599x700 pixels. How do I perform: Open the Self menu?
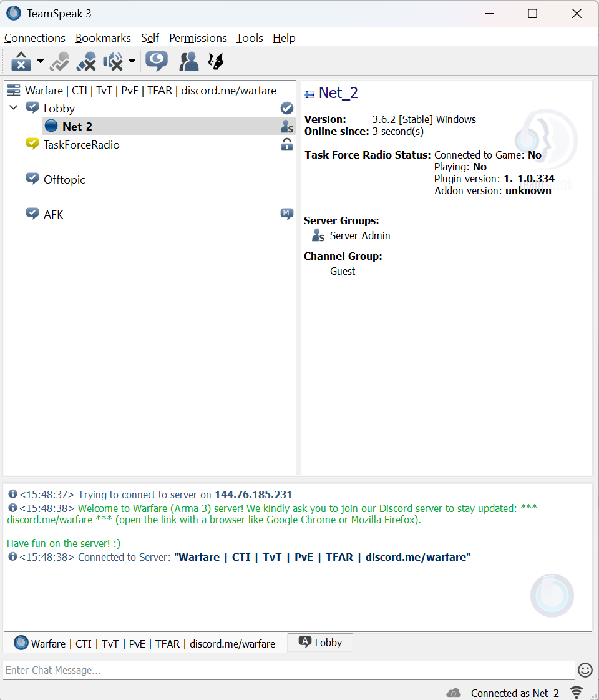click(x=150, y=38)
